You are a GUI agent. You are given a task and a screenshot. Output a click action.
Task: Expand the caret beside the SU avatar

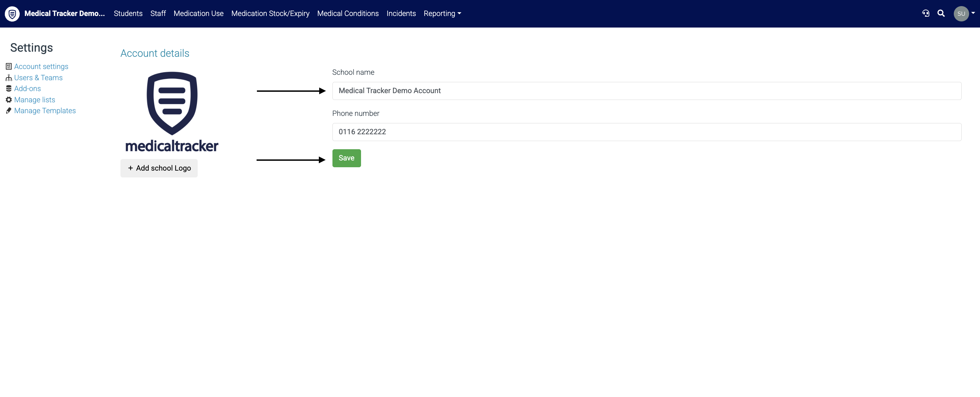[x=973, y=13]
